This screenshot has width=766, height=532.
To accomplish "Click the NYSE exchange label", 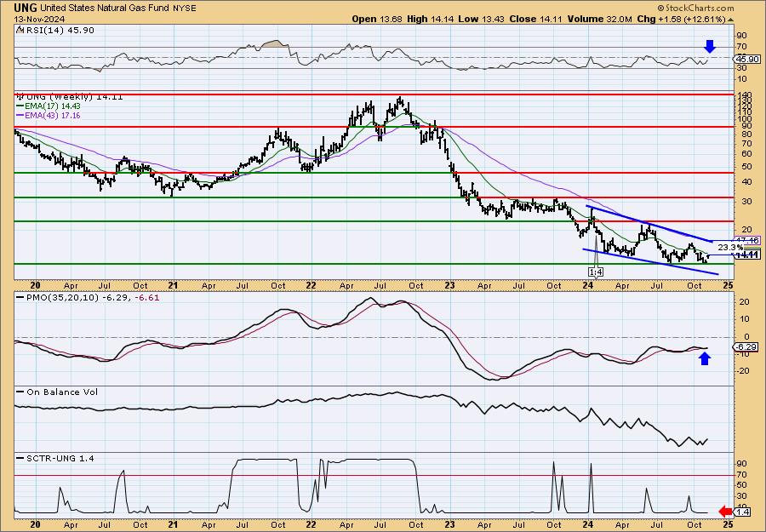I will (x=185, y=9).
